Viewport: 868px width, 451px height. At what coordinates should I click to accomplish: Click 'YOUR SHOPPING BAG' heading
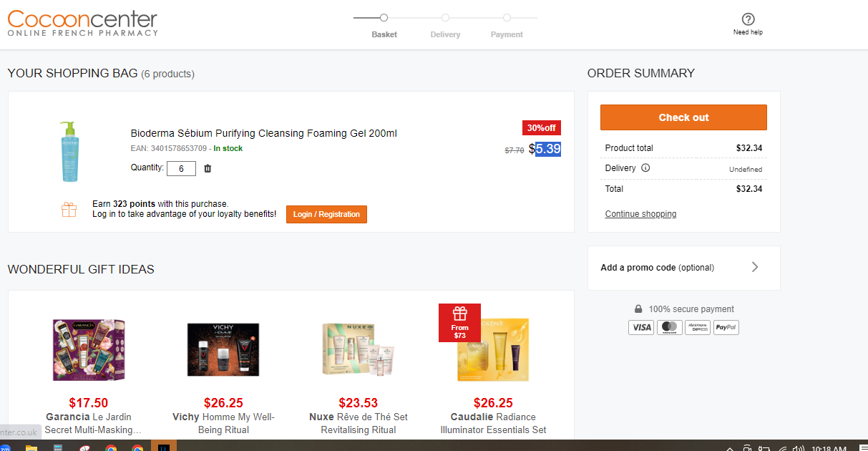pyautogui.click(x=72, y=74)
